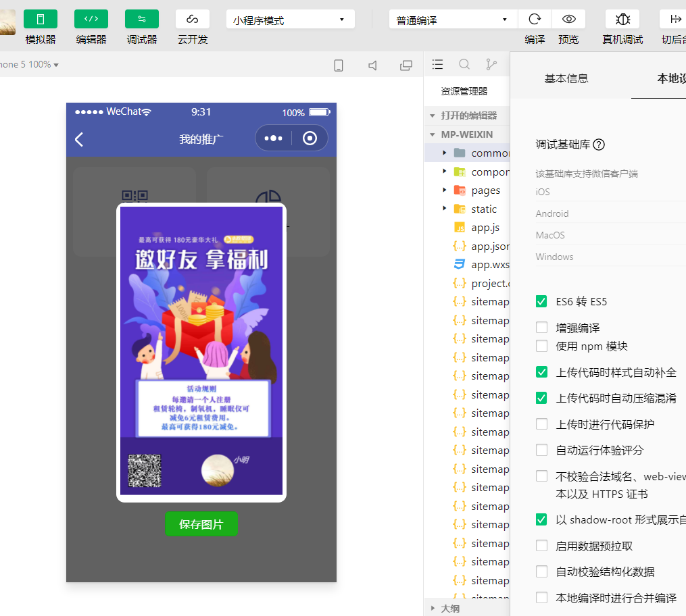
Task: Enable 自动校验结构化数据 checkbox
Action: [x=541, y=571]
